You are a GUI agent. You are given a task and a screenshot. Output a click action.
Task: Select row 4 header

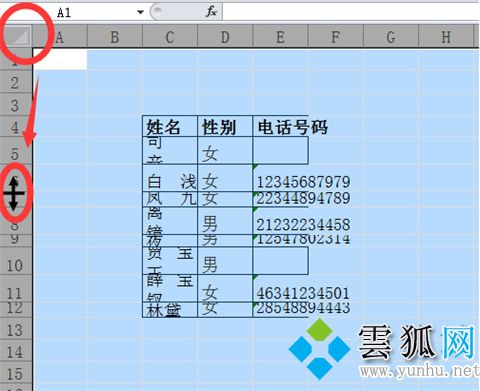tap(16, 126)
